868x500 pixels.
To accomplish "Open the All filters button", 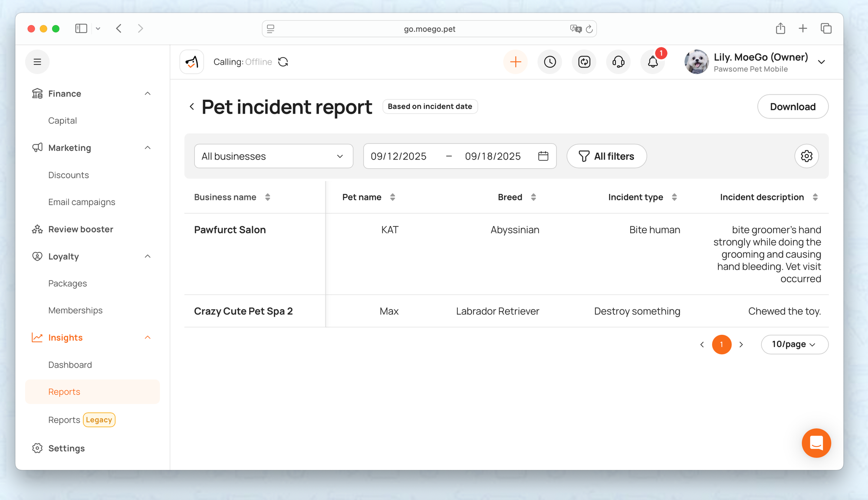I will click(606, 156).
